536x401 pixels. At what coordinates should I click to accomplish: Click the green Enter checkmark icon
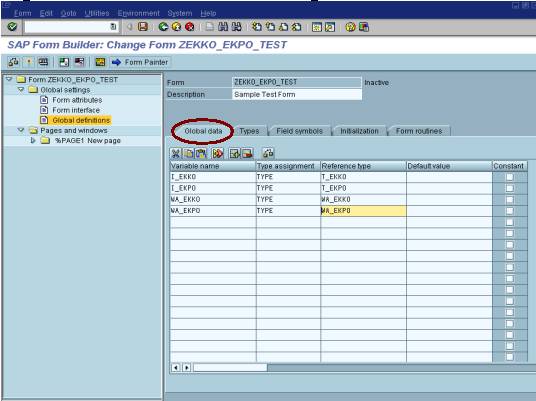coord(12,27)
